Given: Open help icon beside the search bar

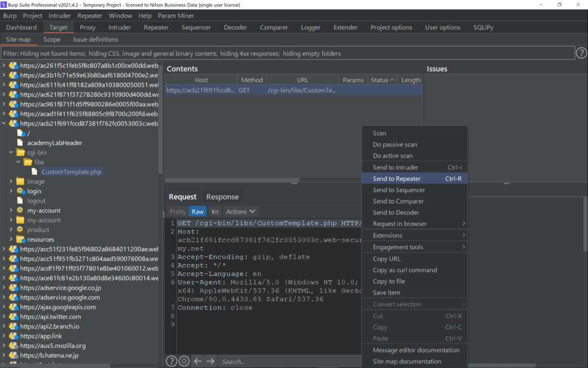Looking at the screenshot, I should click(x=171, y=361).
